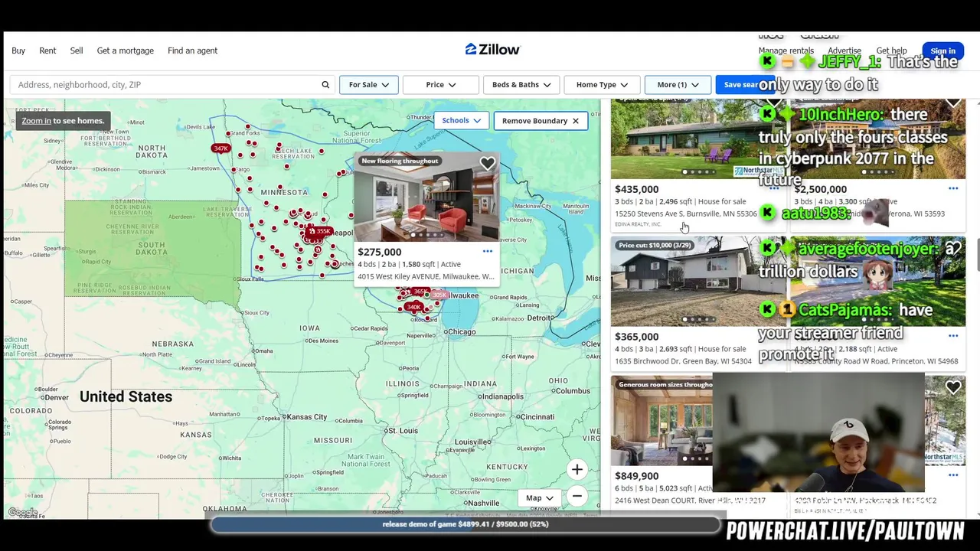Open the $275,000 Milwaukee listing photo
980x551 pixels.
[x=426, y=197]
